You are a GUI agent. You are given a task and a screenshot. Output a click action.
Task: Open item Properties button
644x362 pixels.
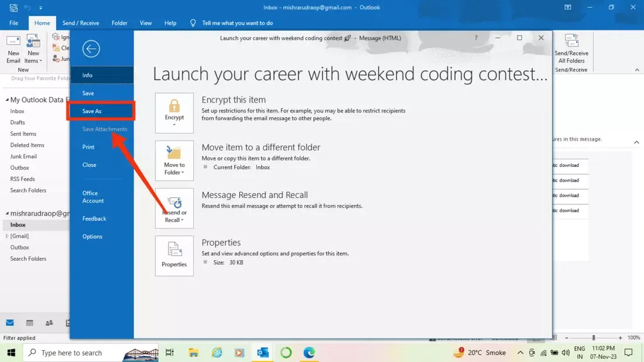(174, 255)
